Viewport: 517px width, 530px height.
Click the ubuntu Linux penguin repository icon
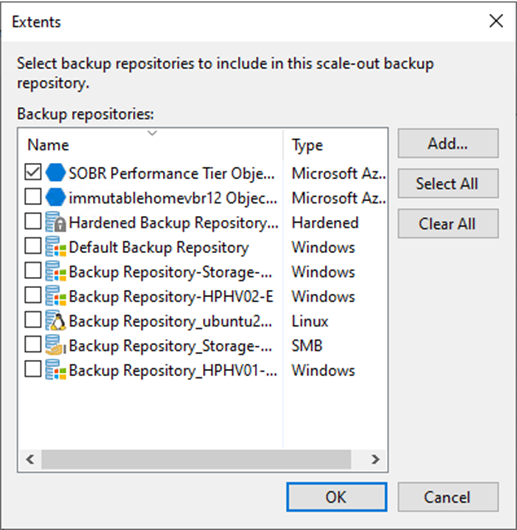(55, 321)
